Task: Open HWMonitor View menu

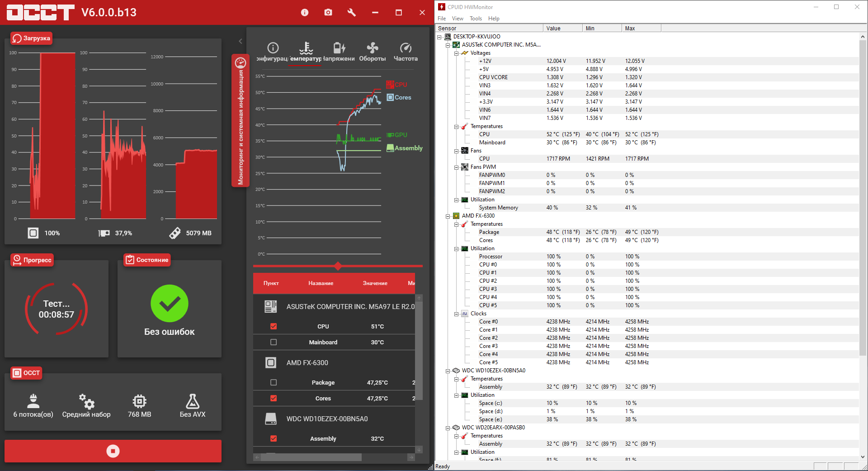Action: [x=458, y=19]
